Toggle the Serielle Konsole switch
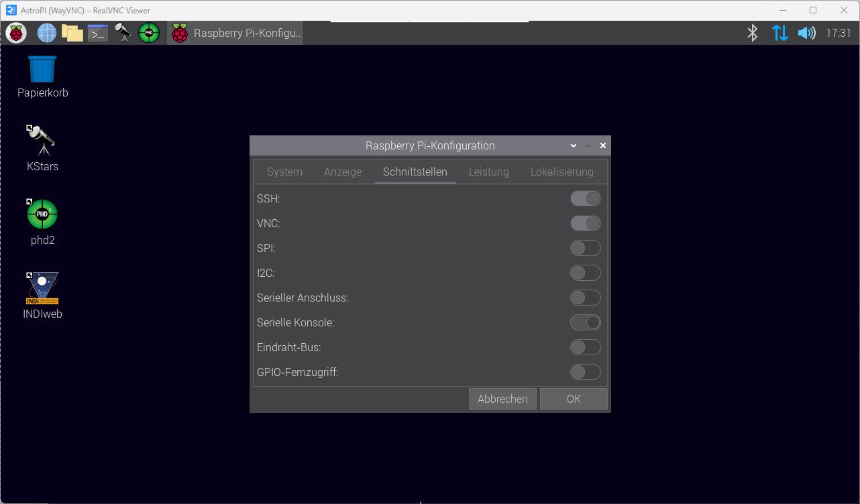The width and height of the screenshot is (860, 504). click(x=585, y=322)
